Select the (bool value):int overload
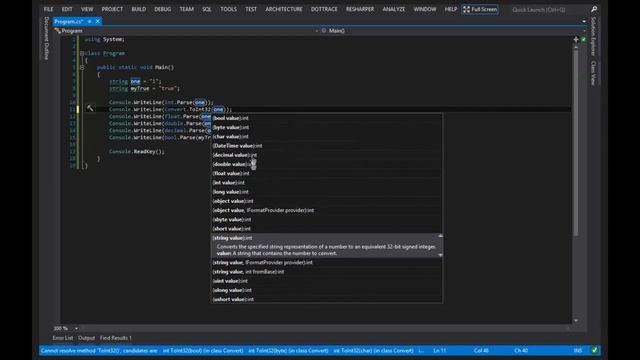The image size is (640, 360). coord(327,118)
